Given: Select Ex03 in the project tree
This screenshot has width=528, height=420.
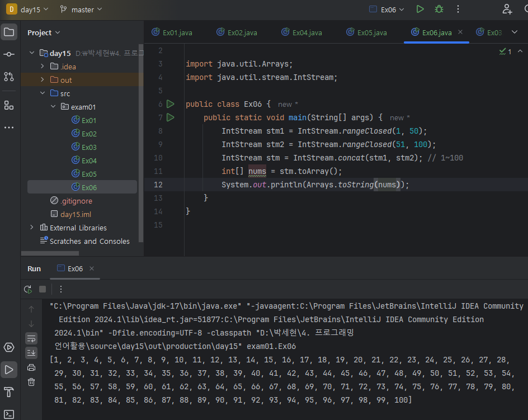Looking at the screenshot, I should coord(89,147).
